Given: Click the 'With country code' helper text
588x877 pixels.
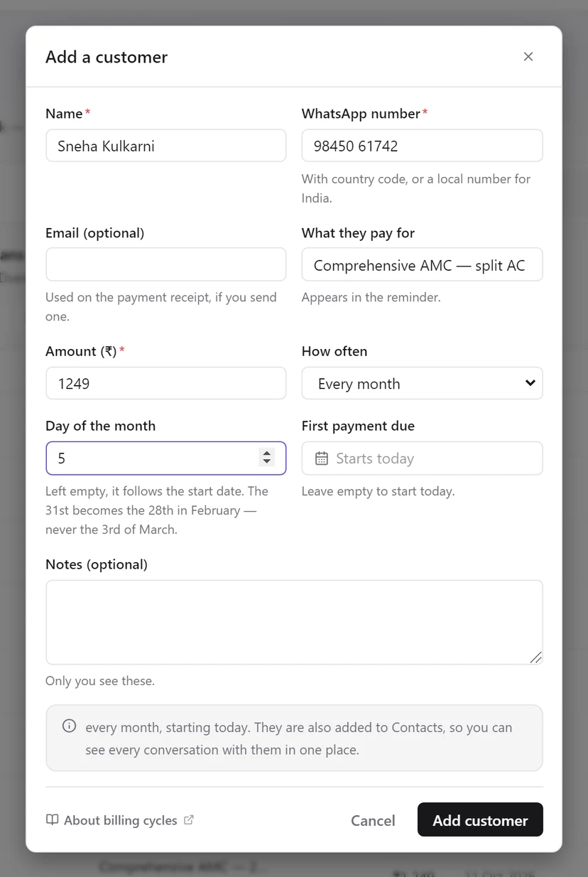Looking at the screenshot, I should pyautogui.click(x=416, y=188).
